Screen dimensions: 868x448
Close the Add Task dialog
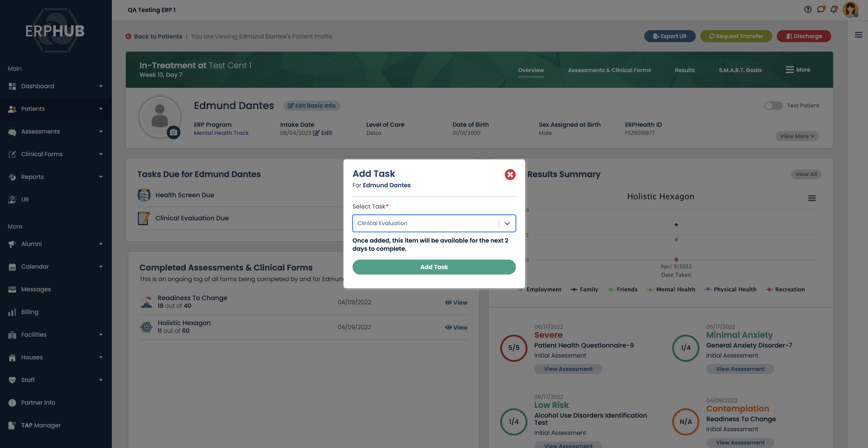click(510, 175)
